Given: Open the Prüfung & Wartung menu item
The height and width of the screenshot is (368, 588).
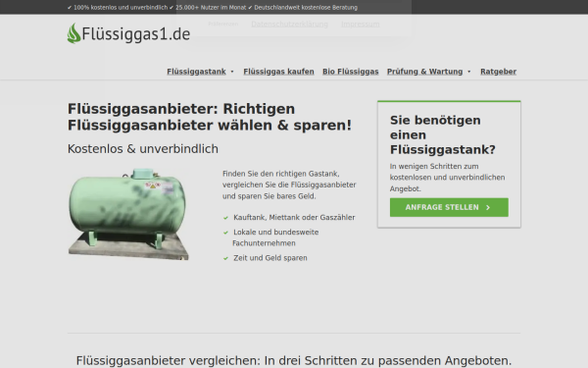Looking at the screenshot, I should 425,72.
